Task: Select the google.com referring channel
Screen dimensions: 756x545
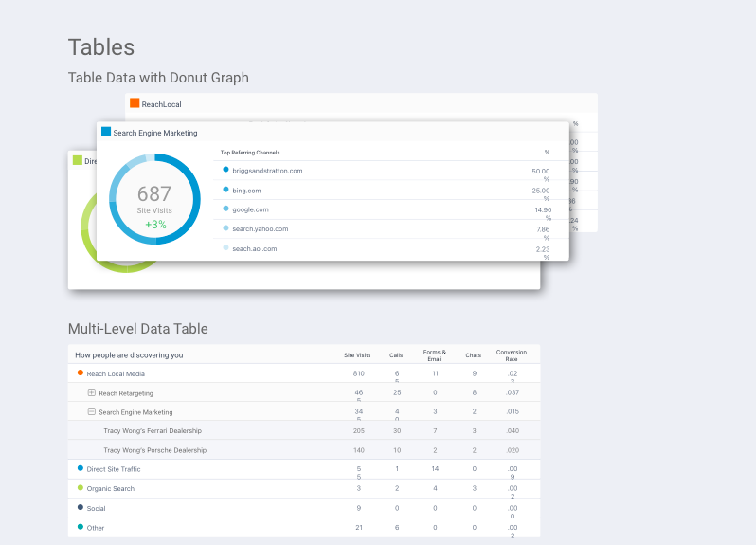Action: tap(250, 209)
